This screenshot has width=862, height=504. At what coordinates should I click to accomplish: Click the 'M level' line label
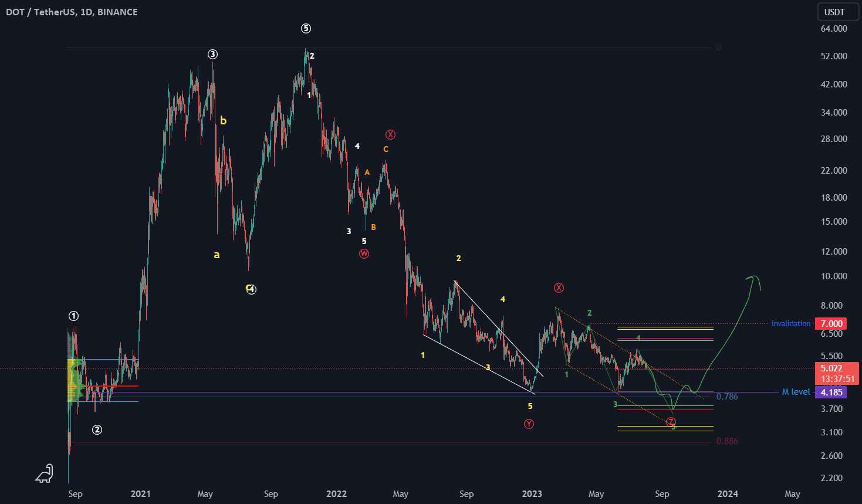[796, 392]
